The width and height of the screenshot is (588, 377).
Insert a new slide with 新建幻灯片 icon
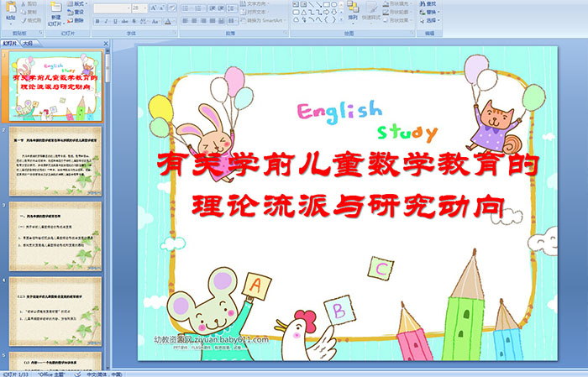click(x=56, y=7)
